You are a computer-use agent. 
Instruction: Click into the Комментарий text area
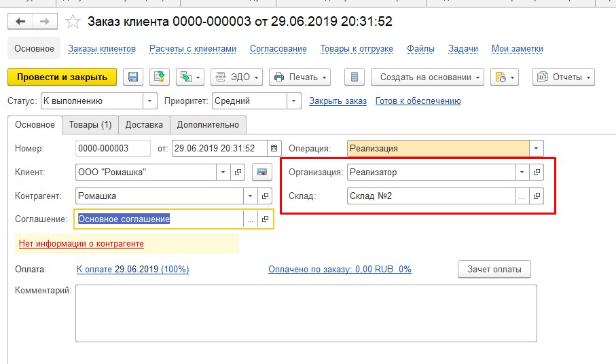pyautogui.click(x=306, y=313)
